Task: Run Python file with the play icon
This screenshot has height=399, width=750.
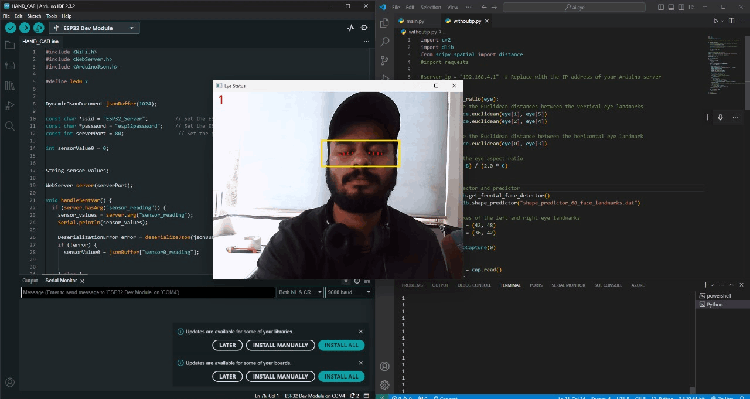Action: coord(716,21)
